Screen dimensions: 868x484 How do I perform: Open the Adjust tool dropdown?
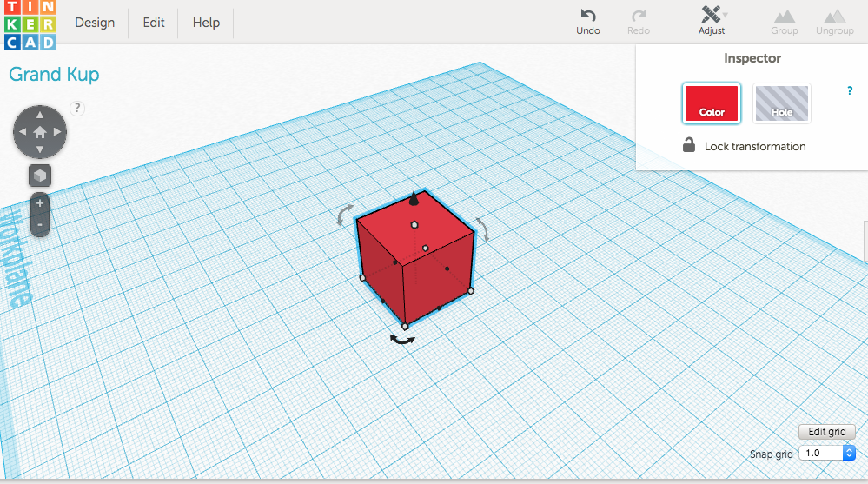click(x=712, y=16)
